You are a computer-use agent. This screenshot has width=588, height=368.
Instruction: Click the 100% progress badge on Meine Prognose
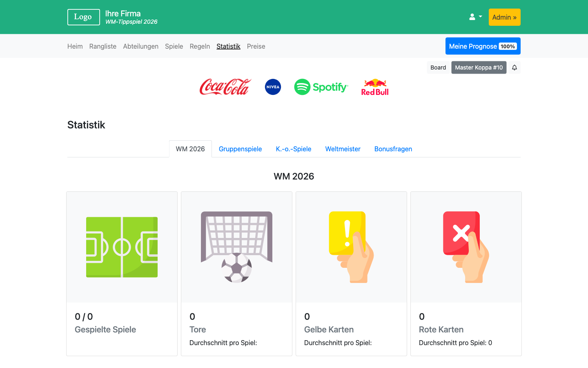508,46
